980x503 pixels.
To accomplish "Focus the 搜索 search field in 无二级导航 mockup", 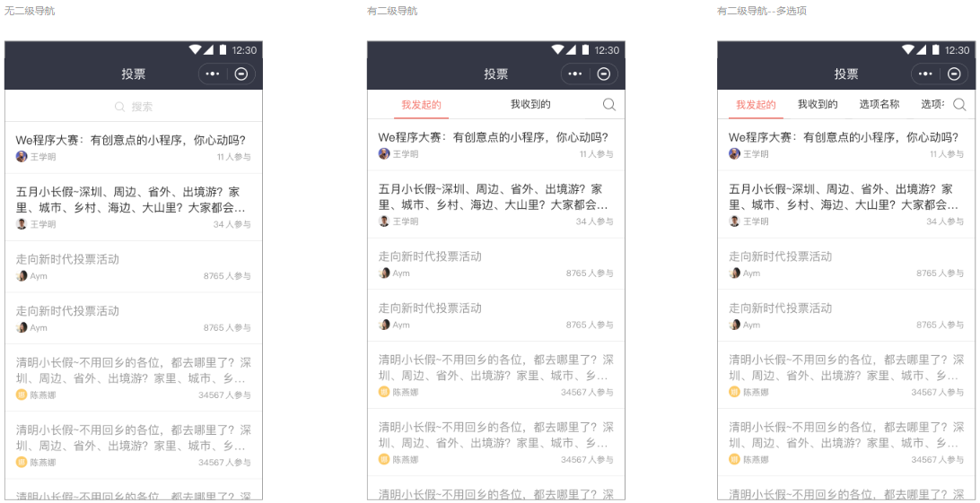I will click(133, 107).
